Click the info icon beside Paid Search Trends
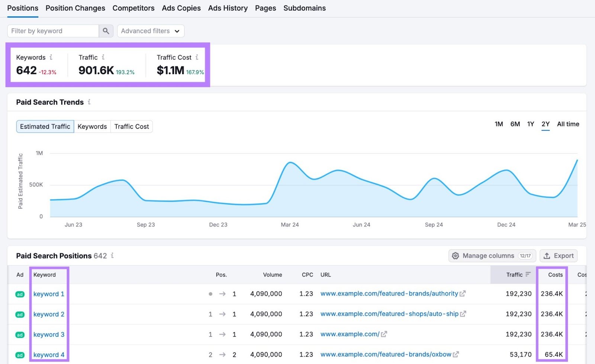595x364 pixels. 89,102
